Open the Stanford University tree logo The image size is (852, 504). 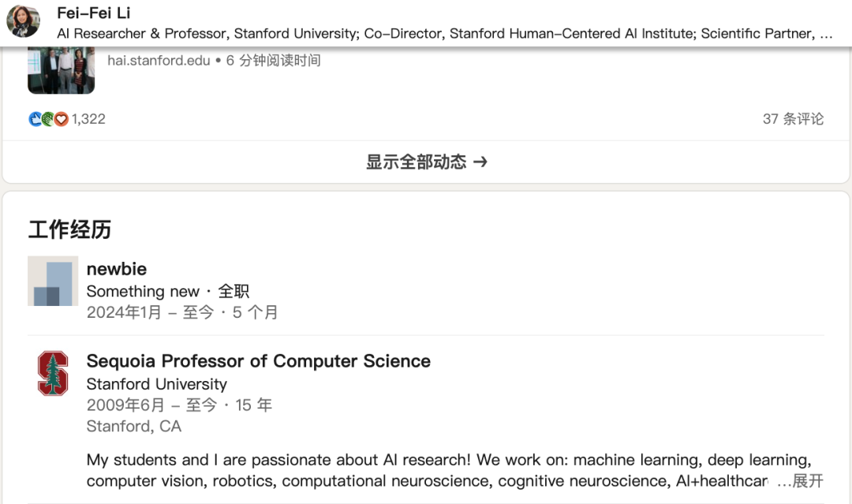(53, 374)
